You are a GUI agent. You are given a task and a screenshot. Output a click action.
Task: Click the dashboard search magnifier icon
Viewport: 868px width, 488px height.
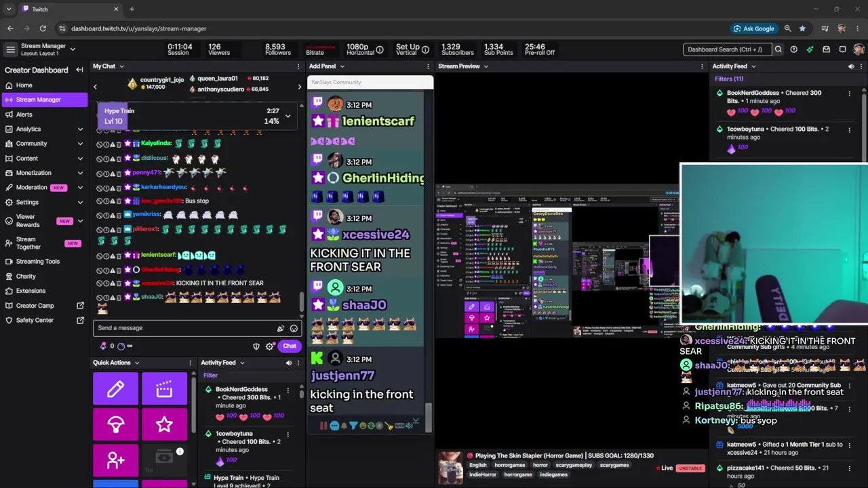click(x=778, y=49)
